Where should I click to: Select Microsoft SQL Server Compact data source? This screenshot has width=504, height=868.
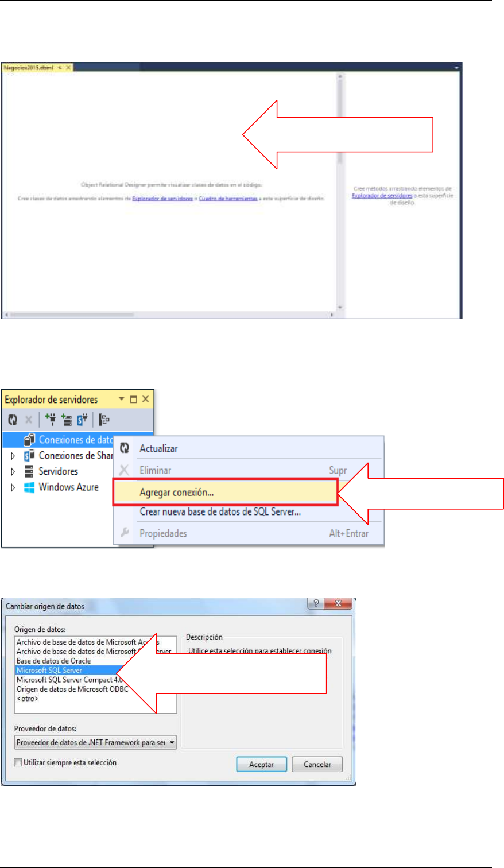[69, 679]
